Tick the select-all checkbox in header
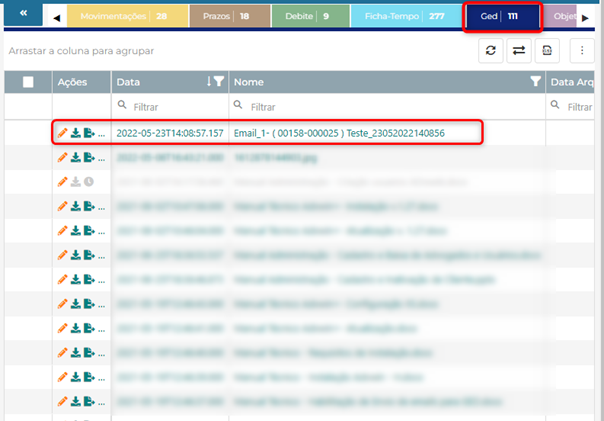Viewport: 604px width, 421px height. tap(28, 82)
